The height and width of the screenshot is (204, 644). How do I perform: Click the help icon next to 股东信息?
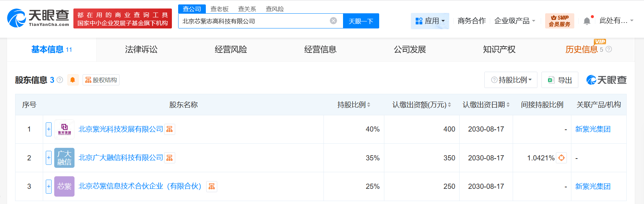coord(60,80)
